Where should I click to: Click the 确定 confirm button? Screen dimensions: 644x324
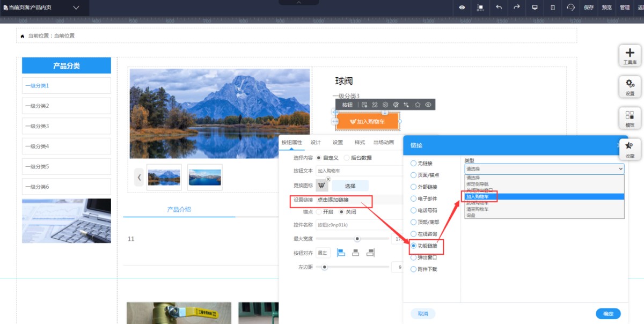point(608,314)
